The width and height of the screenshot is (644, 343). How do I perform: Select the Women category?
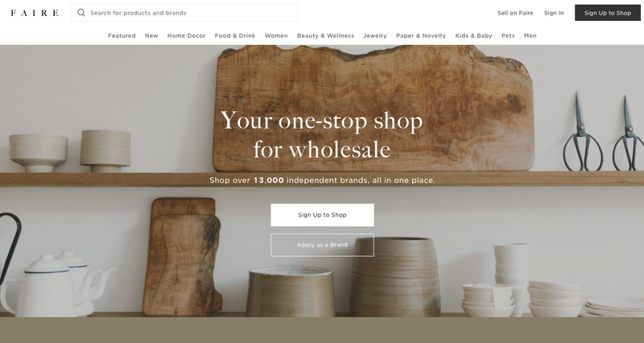pos(276,35)
